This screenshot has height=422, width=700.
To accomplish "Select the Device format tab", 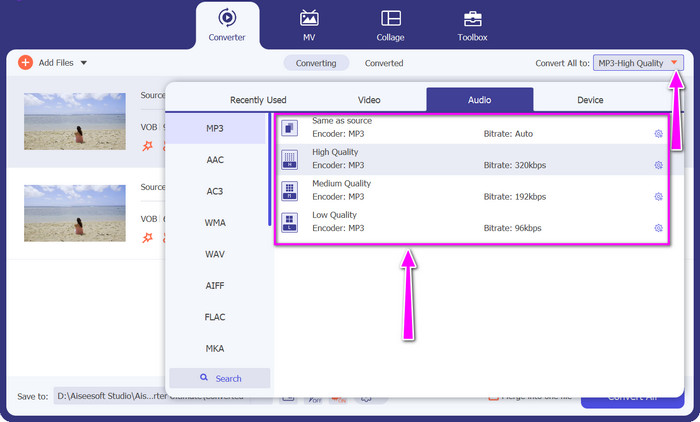I will [590, 100].
